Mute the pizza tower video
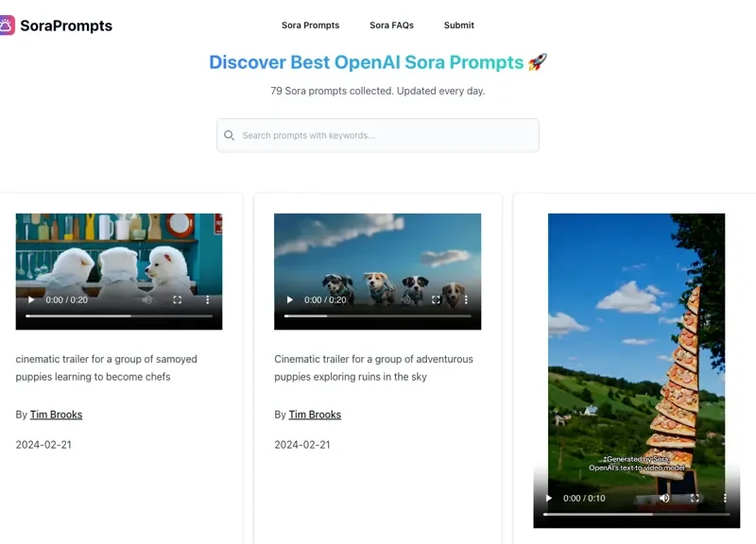Screen dimensions: 756x544 (664, 499)
